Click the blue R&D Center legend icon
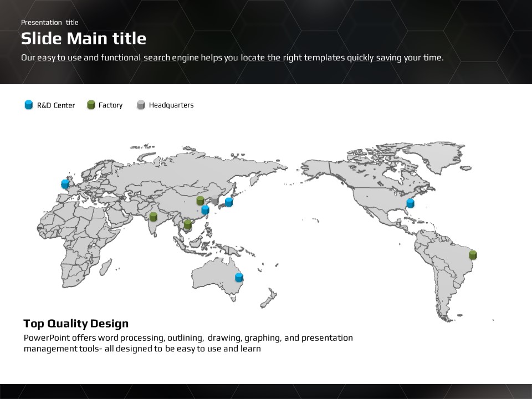The width and height of the screenshot is (532, 399). (x=29, y=105)
